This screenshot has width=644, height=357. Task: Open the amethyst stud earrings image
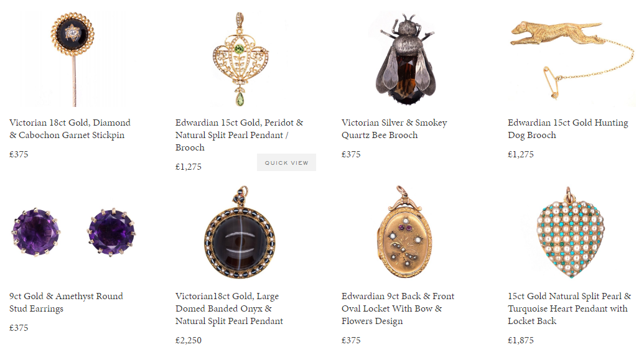(73, 232)
